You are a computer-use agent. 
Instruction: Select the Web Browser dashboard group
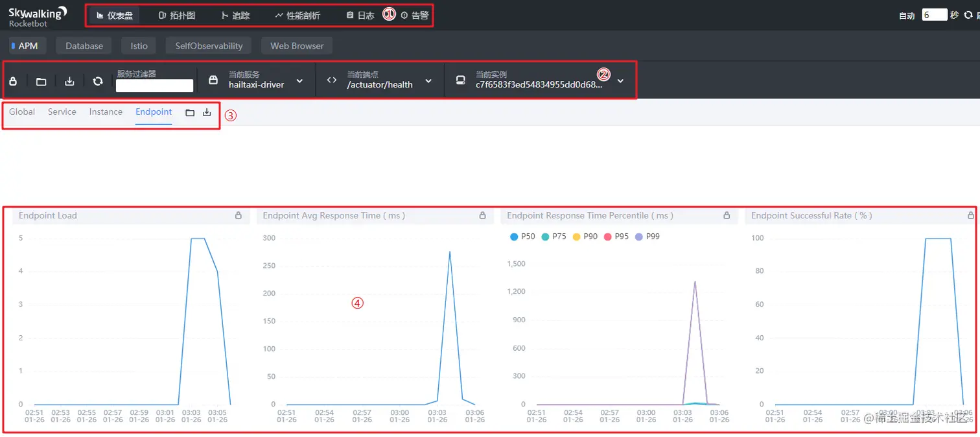tap(297, 46)
